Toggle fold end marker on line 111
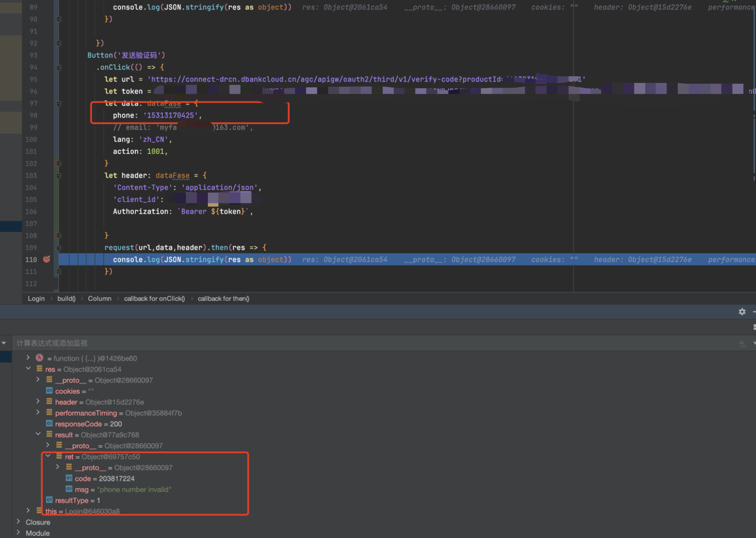Viewport: 756px width, 538px height. point(58,272)
